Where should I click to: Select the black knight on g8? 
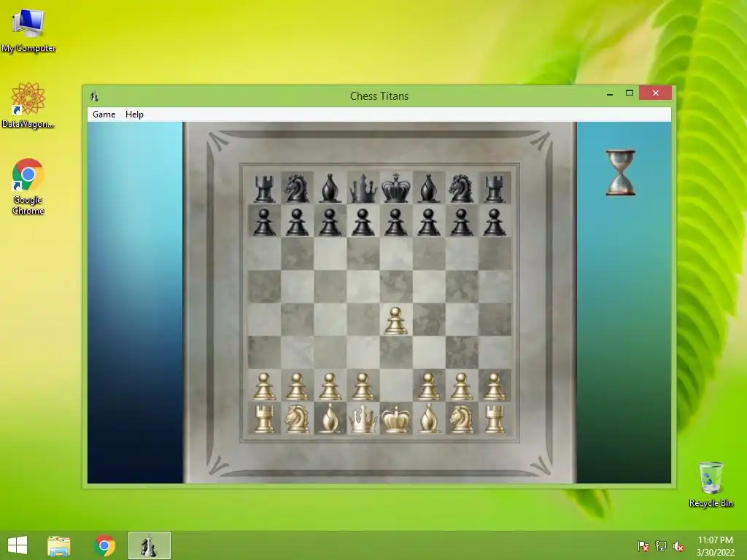[x=462, y=189]
